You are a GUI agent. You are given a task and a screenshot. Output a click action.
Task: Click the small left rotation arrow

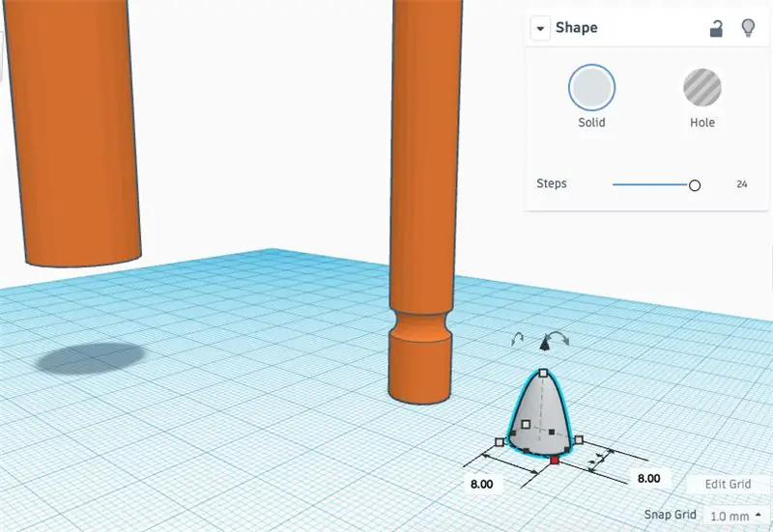point(517,338)
